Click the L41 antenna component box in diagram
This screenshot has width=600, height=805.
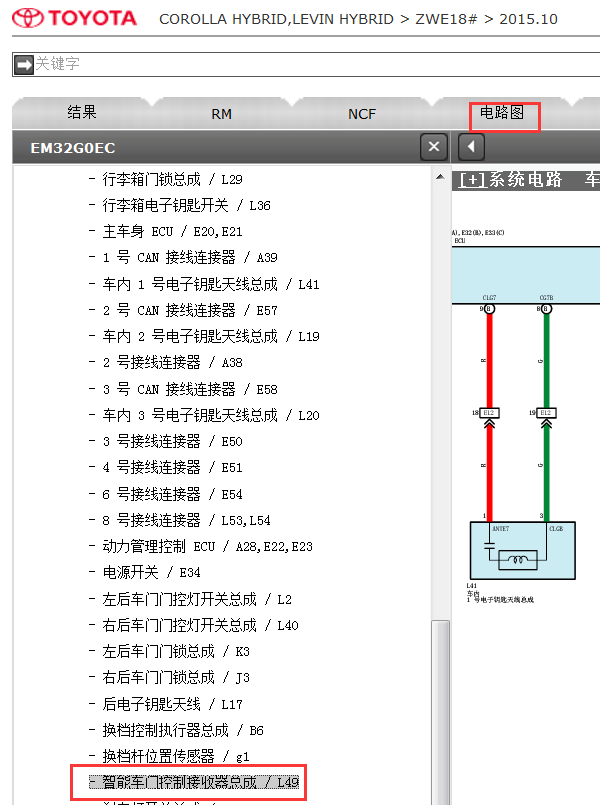[x=522, y=550]
